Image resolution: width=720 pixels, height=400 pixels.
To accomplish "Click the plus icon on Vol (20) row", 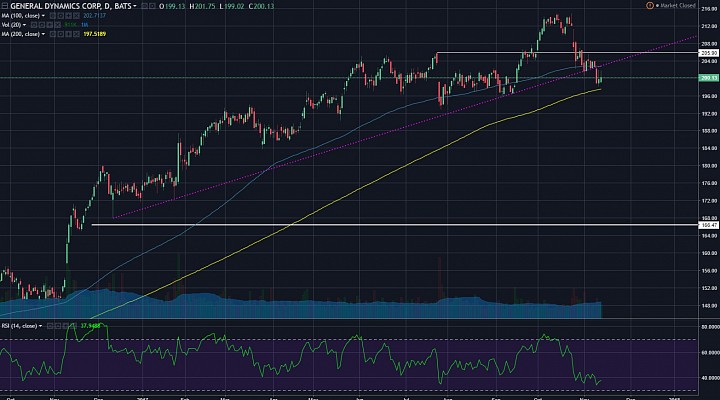I will (x=50, y=25).
